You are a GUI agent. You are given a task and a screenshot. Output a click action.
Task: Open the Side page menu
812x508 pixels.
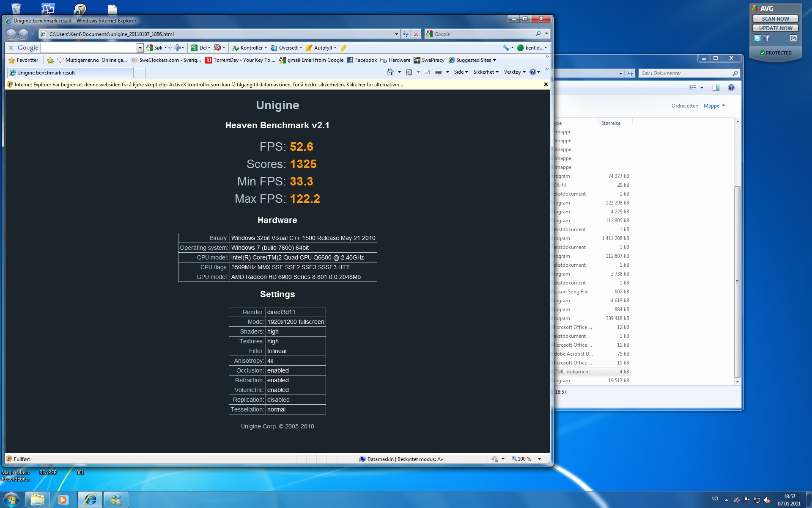point(461,72)
